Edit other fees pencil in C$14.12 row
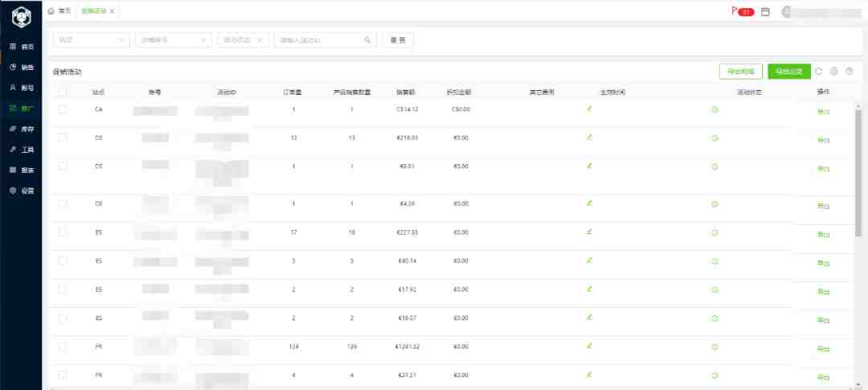868x390 pixels. tap(589, 109)
